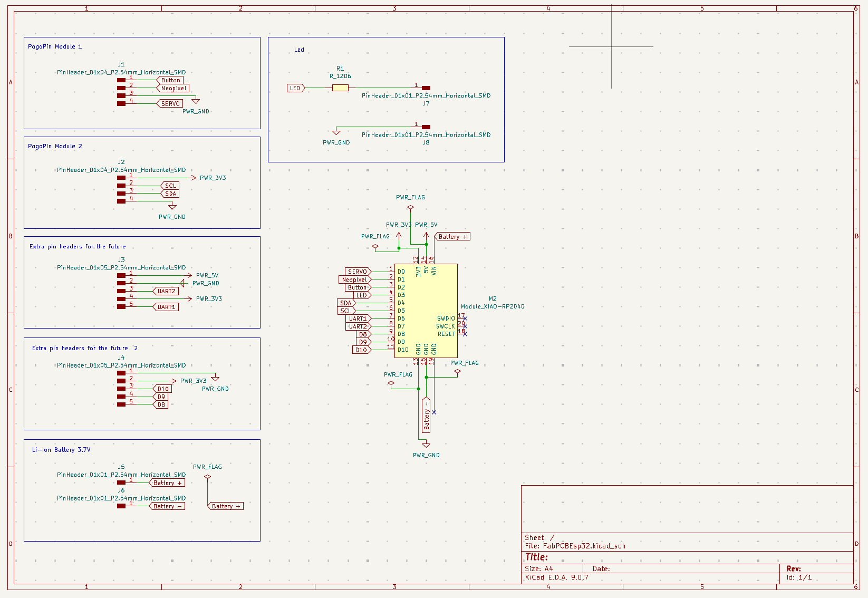Select PWR_FLAG symbol in the Li-Ion Battery block
868x598 pixels.
pos(207,476)
